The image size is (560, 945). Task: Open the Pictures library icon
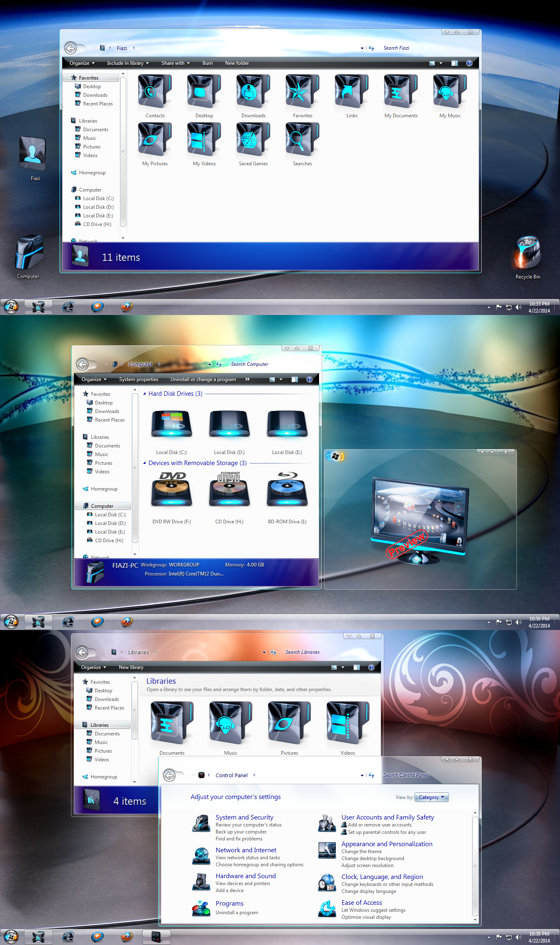tap(289, 723)
